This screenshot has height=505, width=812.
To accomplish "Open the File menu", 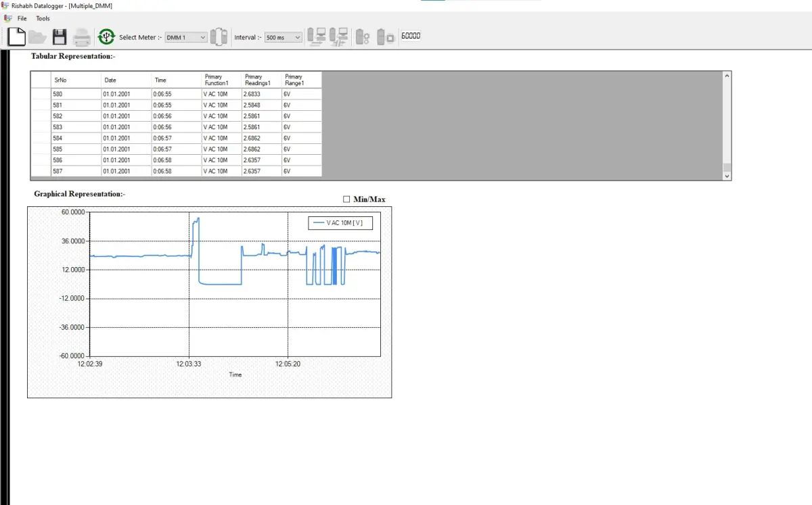I will [x=22, y=18].
